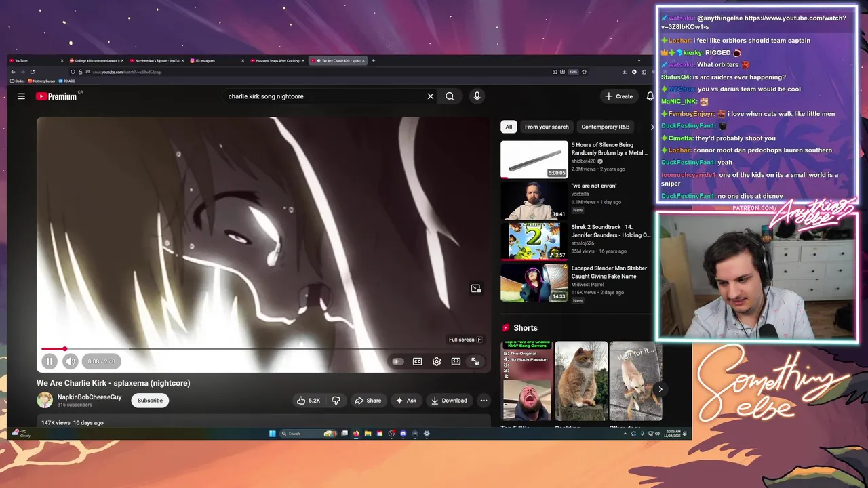Select the 'From your search' chip

tap(547, 127)
